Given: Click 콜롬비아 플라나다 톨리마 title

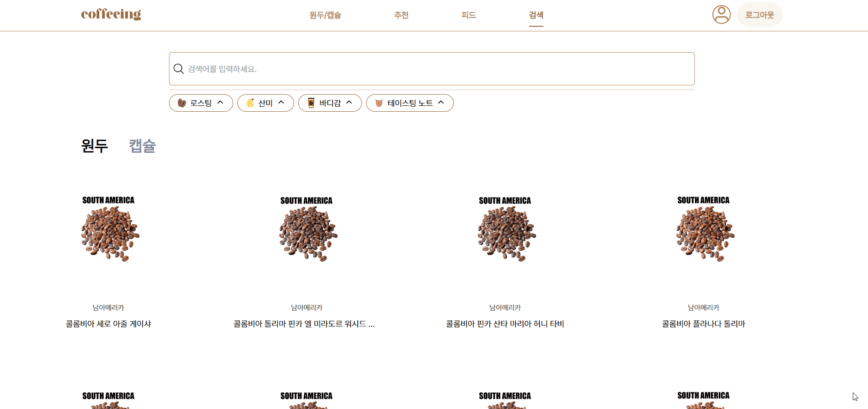Looking at the screenshot, I should tap(704, 324).
